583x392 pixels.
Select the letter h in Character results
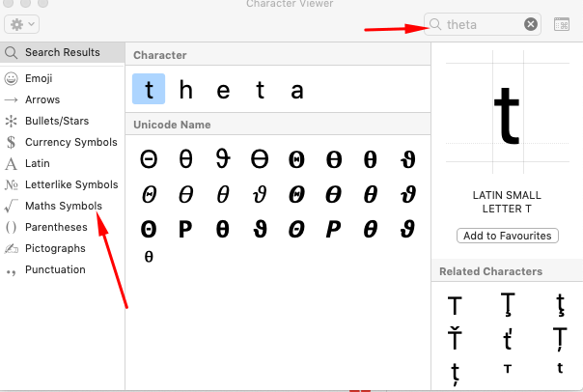186,91
